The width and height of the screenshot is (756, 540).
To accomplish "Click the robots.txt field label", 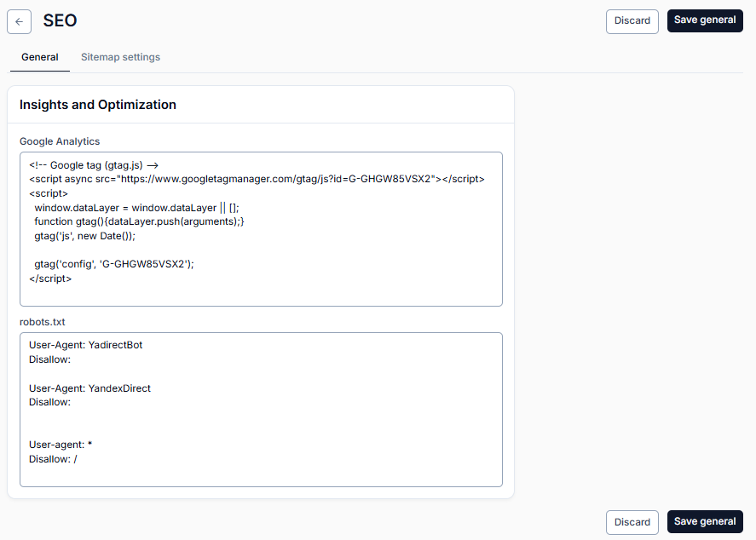I will (x=43, y=322).
